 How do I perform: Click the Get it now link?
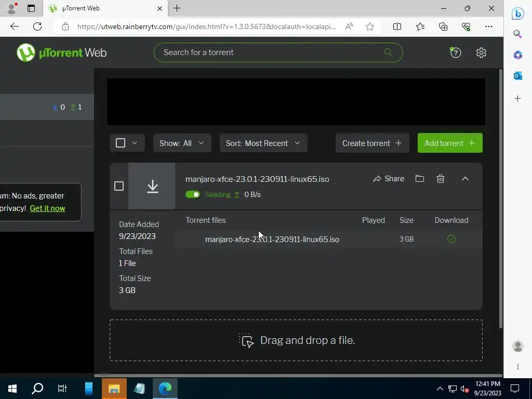tap(47, 208)
